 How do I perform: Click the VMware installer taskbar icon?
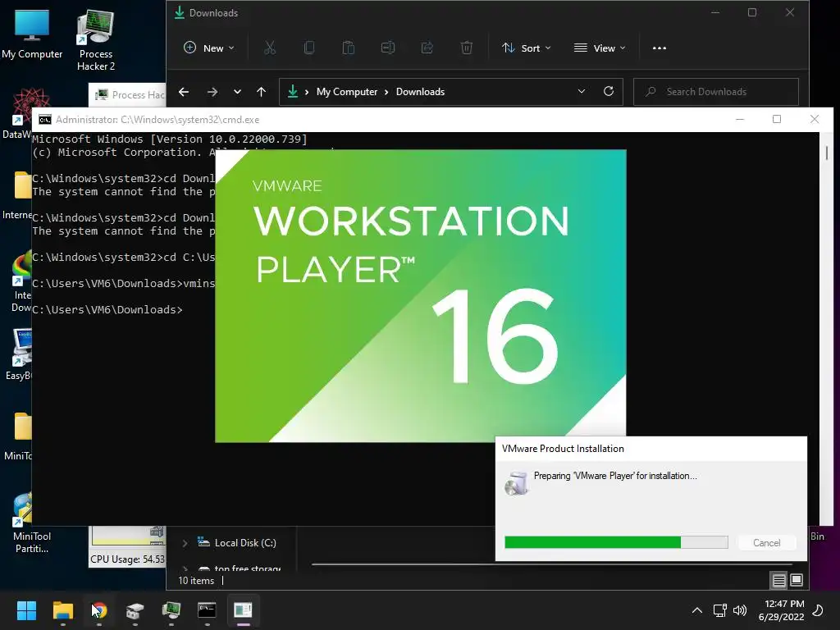point(135,610)
